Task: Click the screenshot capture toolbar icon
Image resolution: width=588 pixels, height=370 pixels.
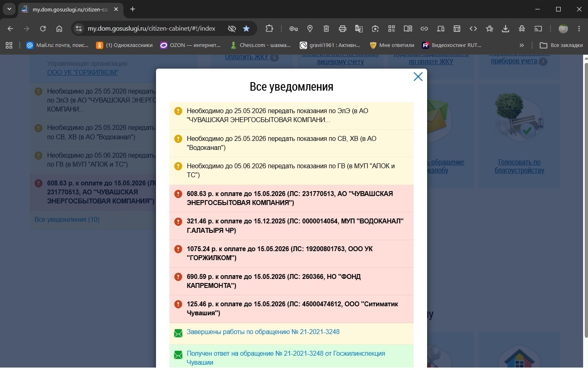Action: click(375, 29)
